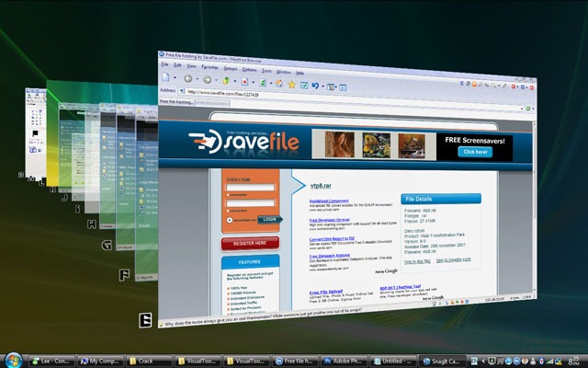Click the green Up-level arrow toolbar icon

click(226, 80)
